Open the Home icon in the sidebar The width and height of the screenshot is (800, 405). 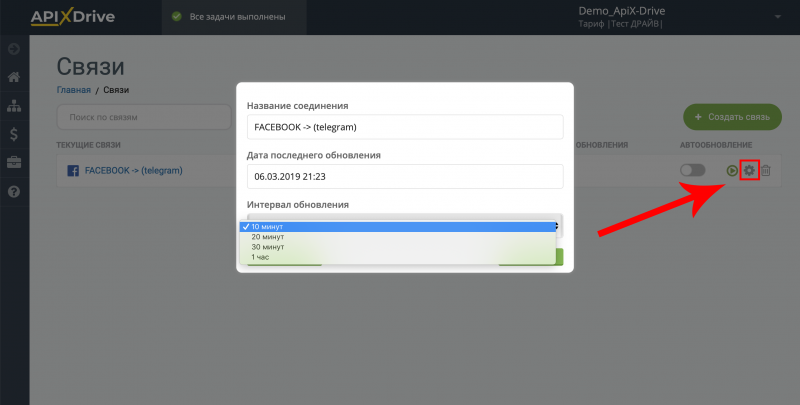(x=14, y=77)
